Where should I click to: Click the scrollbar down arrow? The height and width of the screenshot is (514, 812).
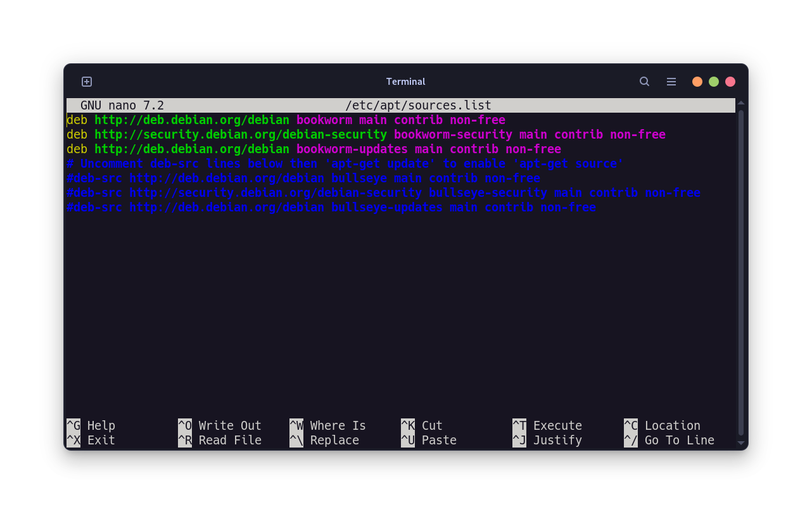click(x=740, y=442)
